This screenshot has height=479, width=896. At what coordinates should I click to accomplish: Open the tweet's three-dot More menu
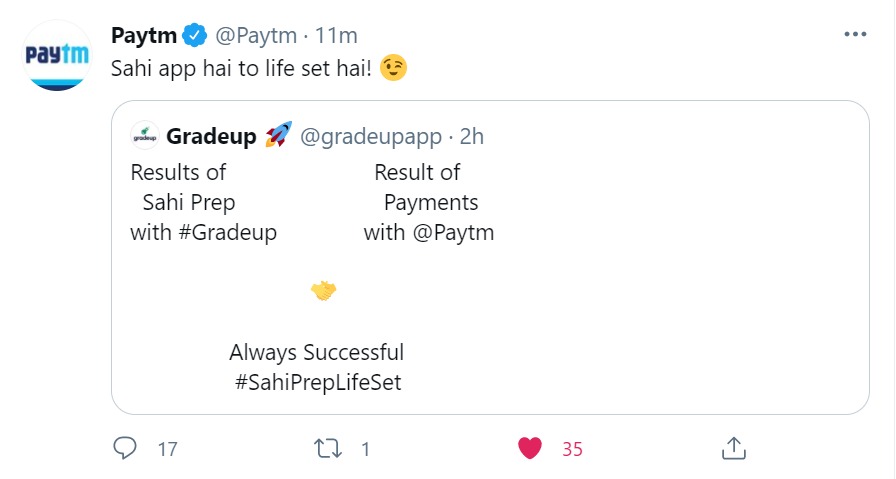tap(855, 34)
